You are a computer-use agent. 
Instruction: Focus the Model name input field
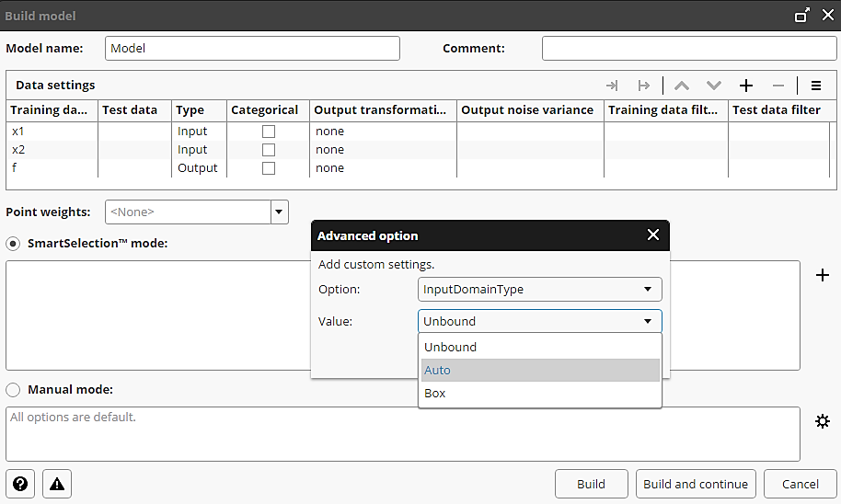[x=252, y=48]
